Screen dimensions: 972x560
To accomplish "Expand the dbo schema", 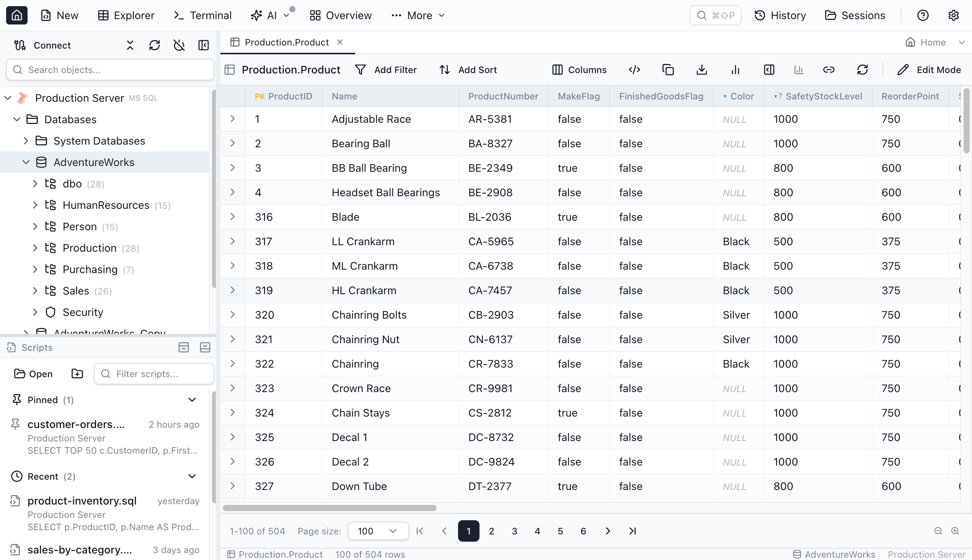I will (35, 184).
